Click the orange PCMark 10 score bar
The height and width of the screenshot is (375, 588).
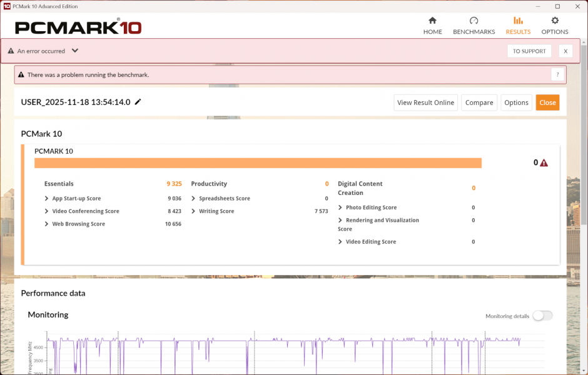(258, 163)
